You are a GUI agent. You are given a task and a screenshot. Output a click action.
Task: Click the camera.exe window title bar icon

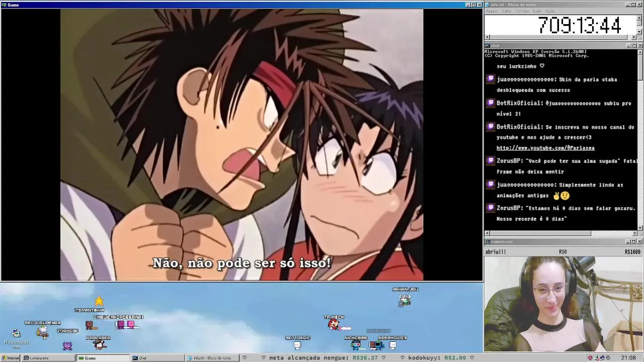point(488,242)
